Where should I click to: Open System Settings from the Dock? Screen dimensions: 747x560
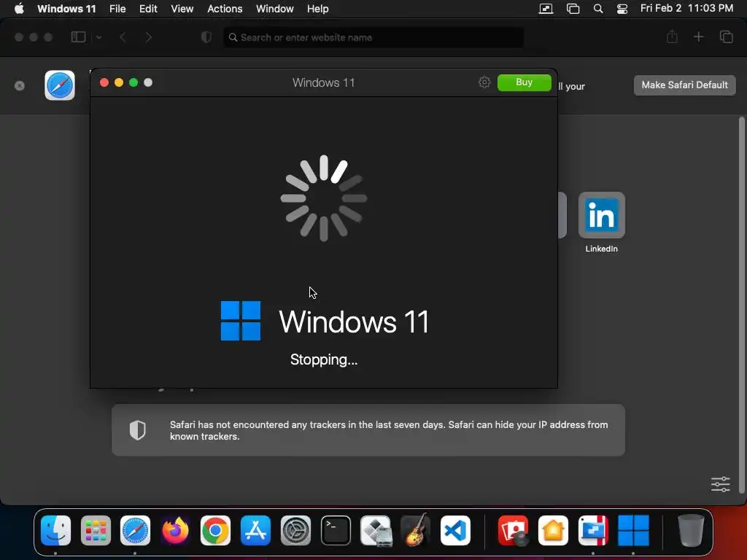[x=295, y=530]
